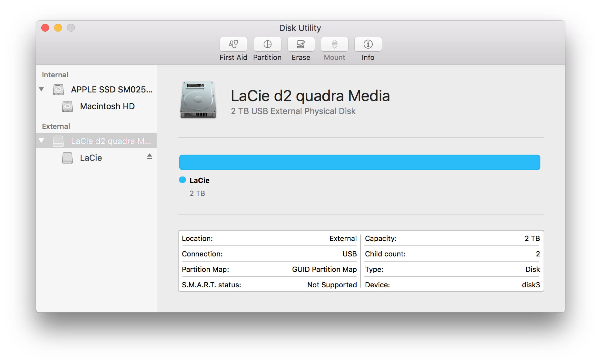Click the First Aid stethoscope icon
The image size is (601, 364).
click(x=233, y=44)
